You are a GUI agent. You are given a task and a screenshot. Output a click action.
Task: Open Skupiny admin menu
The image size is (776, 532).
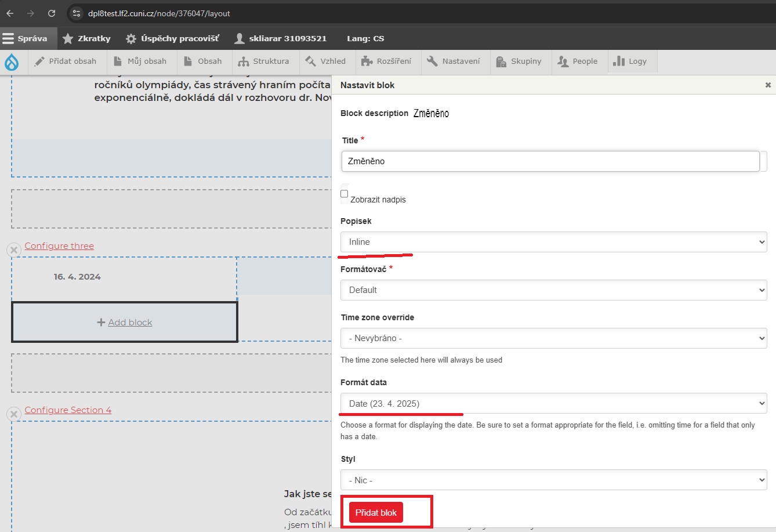pyautogui.click(x=519, y=61)
